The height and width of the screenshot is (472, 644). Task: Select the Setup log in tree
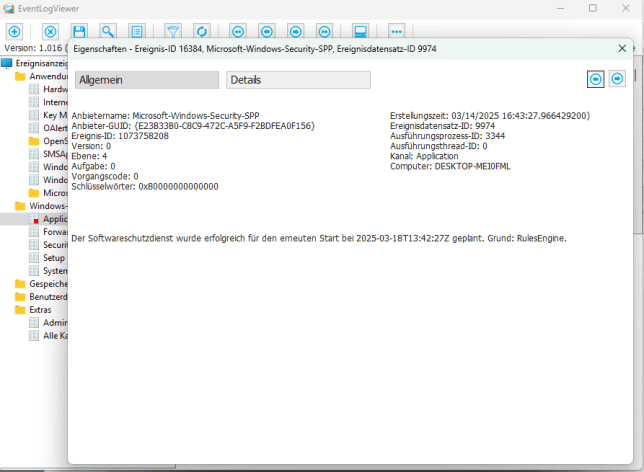tap(54, 257)
